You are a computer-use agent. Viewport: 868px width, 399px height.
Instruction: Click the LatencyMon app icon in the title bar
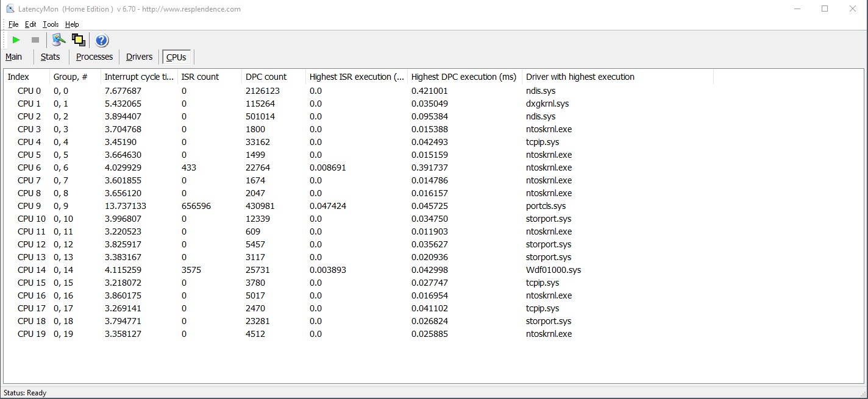click(10, 9)
